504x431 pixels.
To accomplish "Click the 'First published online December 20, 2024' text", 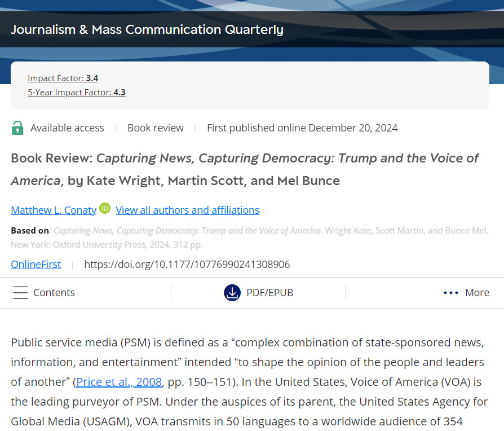I will [x=302, y=128].
